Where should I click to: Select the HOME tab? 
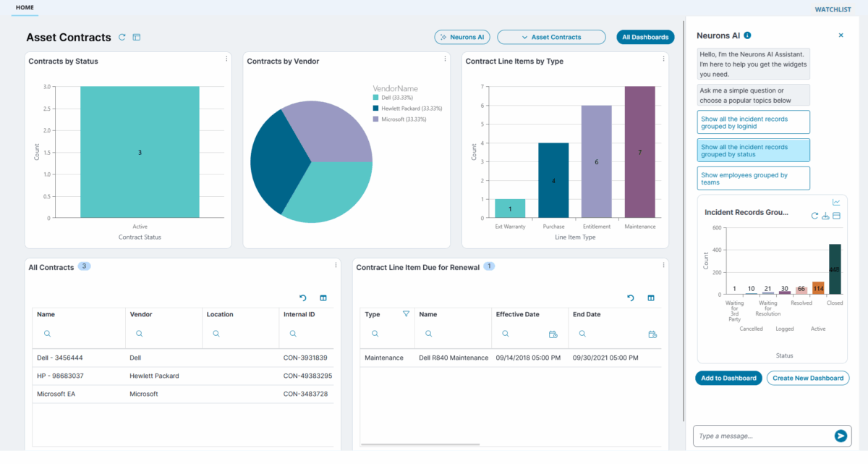(24, 7)
